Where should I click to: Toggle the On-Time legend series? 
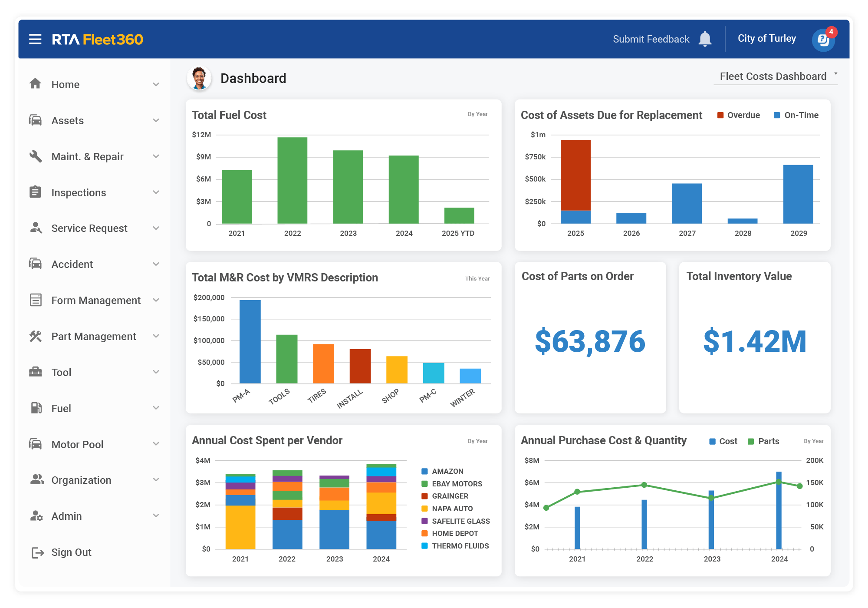[x=796, y=115]
